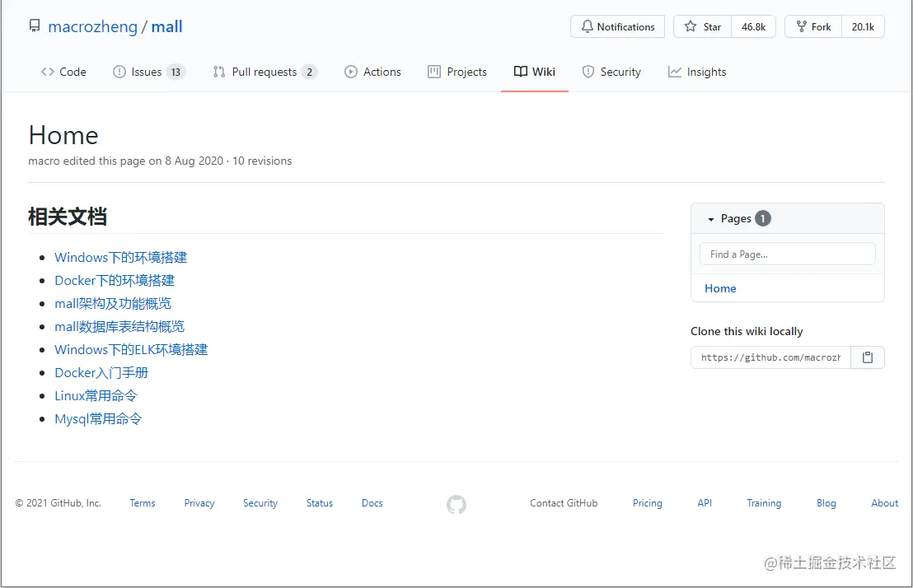
Task: Open Windows下的ELK环境搭建 link
Action: (131, 349)
